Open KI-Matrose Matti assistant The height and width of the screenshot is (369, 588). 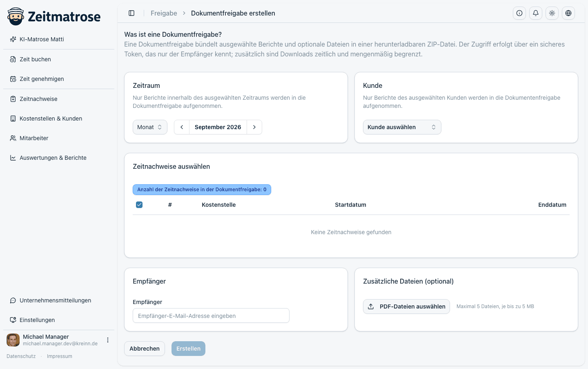[59, 39]
